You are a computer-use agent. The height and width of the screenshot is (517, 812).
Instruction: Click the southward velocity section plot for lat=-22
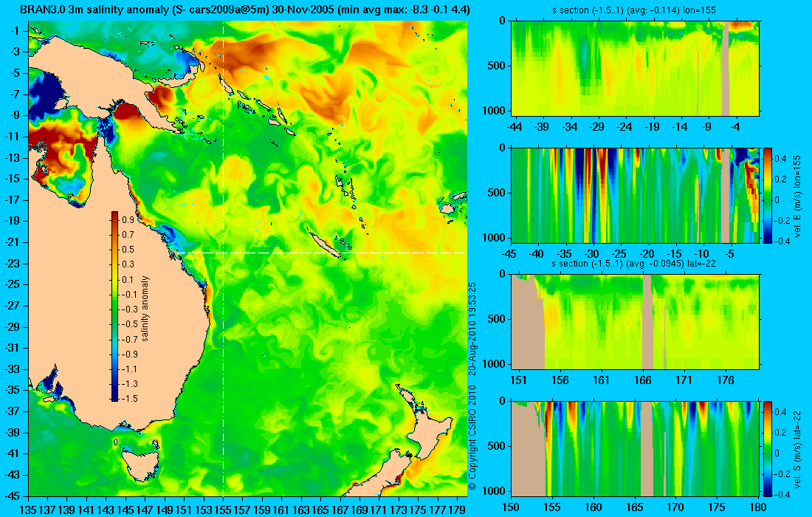636,448
